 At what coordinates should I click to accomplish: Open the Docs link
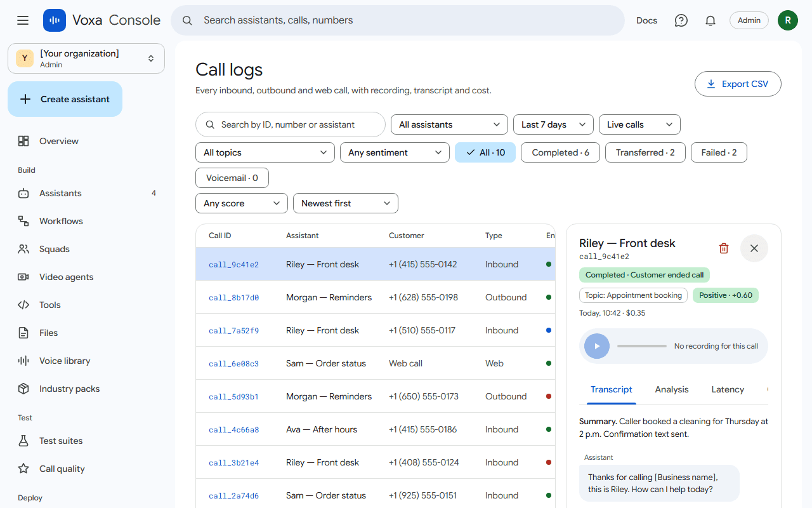pyautogui.click(x=646, y=20)
